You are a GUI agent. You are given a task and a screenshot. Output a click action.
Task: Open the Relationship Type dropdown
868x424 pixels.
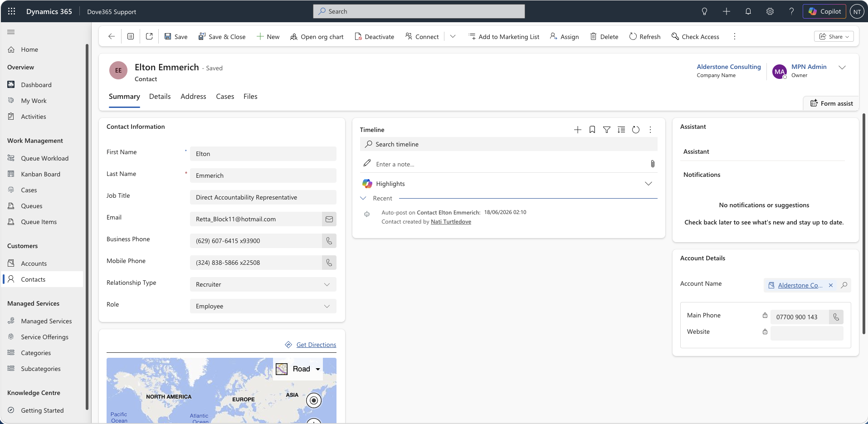coord(263,284)
